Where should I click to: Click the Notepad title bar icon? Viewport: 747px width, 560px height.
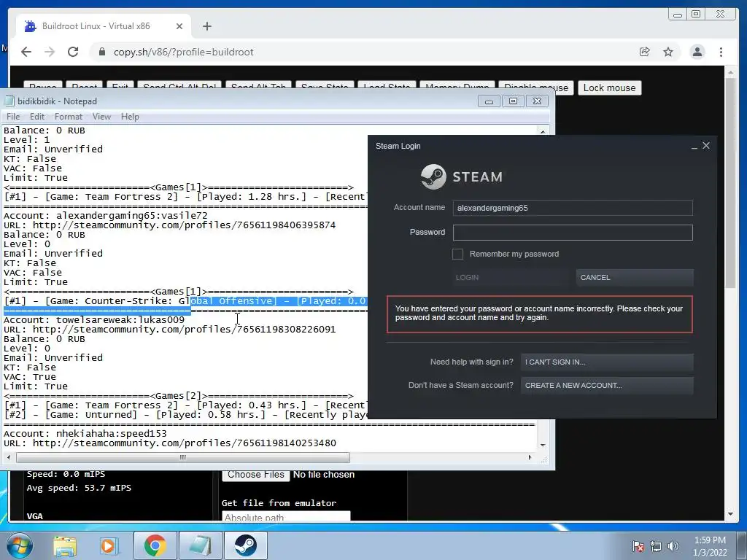click(x=9, y=101)
